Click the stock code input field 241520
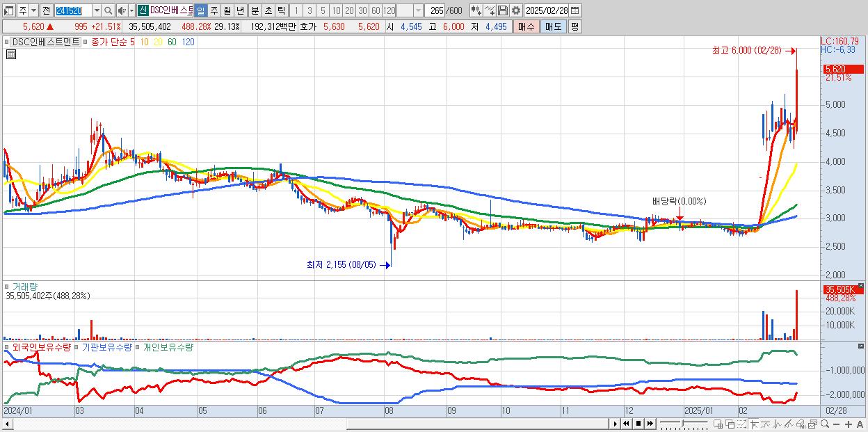The height and width of the screenshot is (432, 868). click(74, 10)
